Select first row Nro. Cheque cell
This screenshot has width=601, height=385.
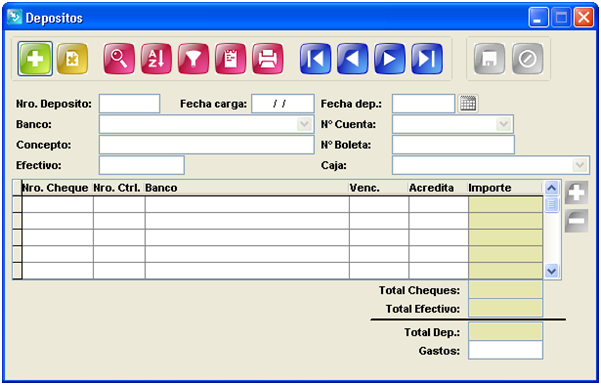point(57,204)
